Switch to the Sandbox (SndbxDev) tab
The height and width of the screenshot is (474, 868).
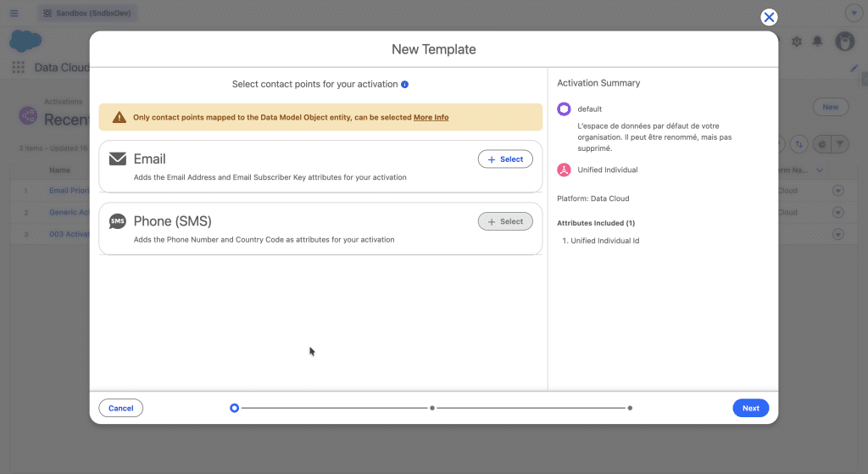88,14
